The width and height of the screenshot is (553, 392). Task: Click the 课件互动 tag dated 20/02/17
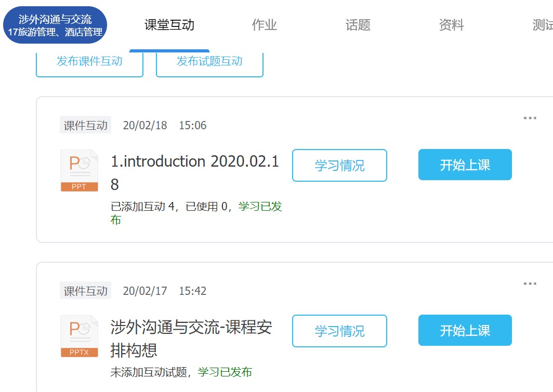click(85, 291)
